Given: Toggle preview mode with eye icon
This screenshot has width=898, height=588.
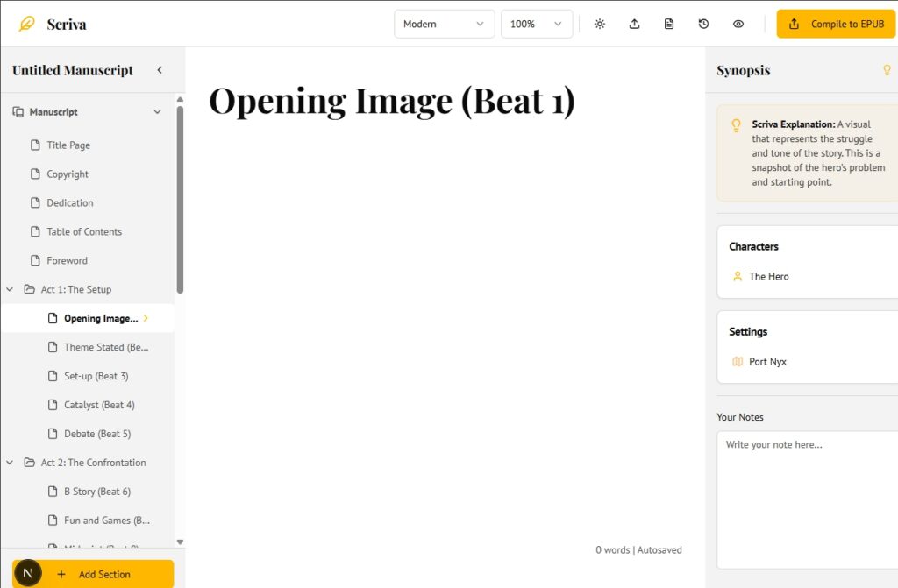Looking at the screenshot, I should tap(738, 24).
